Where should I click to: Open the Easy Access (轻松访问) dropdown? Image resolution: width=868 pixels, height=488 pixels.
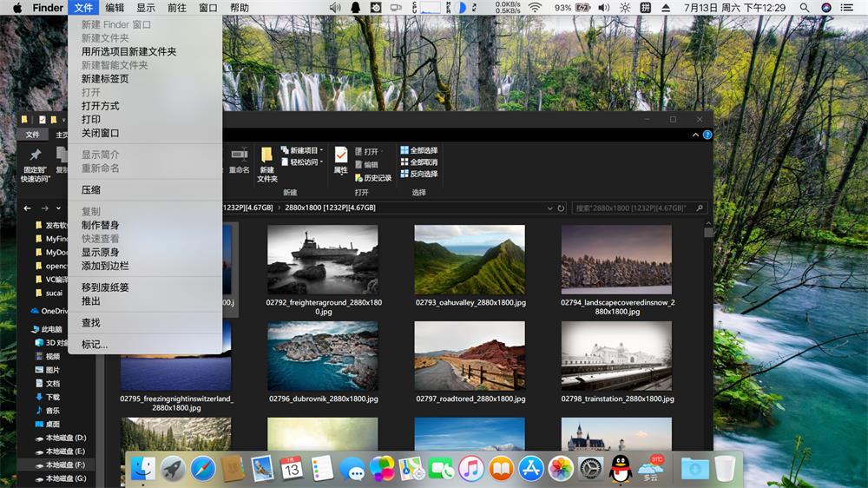[x=302, y=162]
